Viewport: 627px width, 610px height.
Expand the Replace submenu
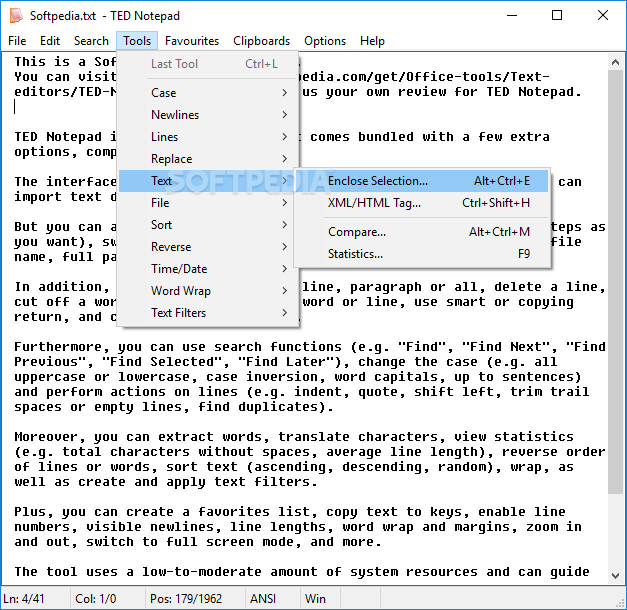[x=208, y=159]
